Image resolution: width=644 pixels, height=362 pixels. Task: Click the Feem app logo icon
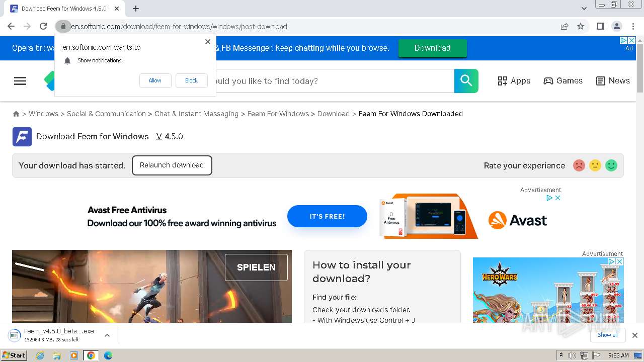[x=22, y=137]
